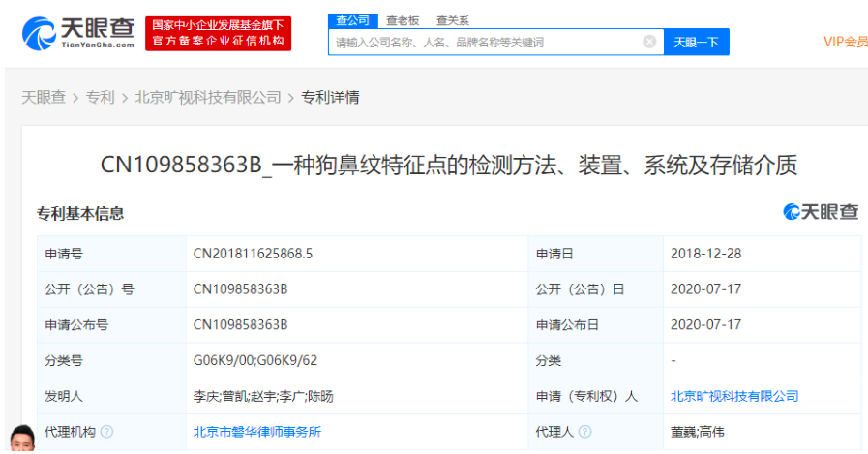Go to 专利 breadcrumb link

[x=101, y=98]
